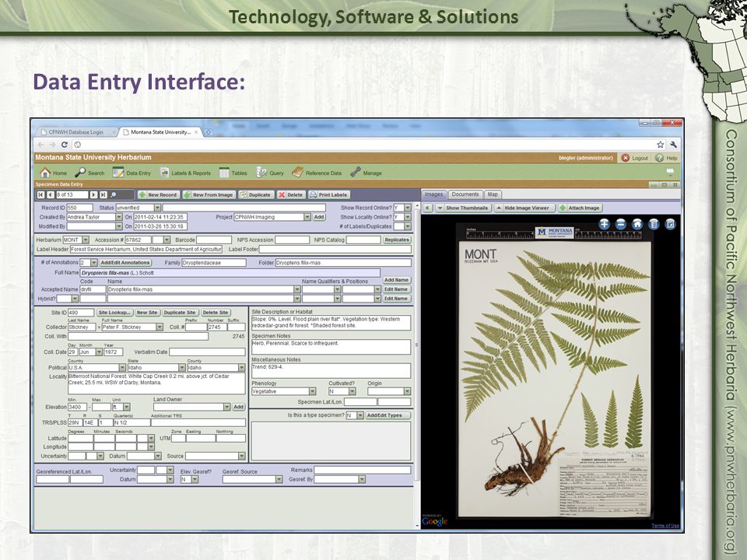Open a new browser tab
The image size is (747, 560).
coord(209,132)
